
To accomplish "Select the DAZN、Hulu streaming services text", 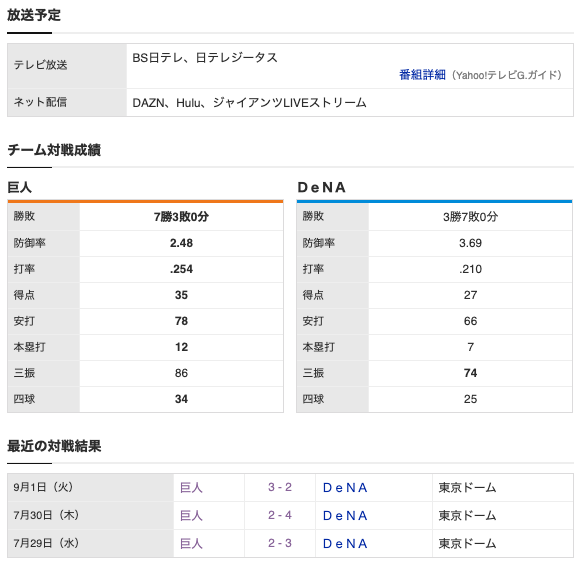I will click(249, 102).
